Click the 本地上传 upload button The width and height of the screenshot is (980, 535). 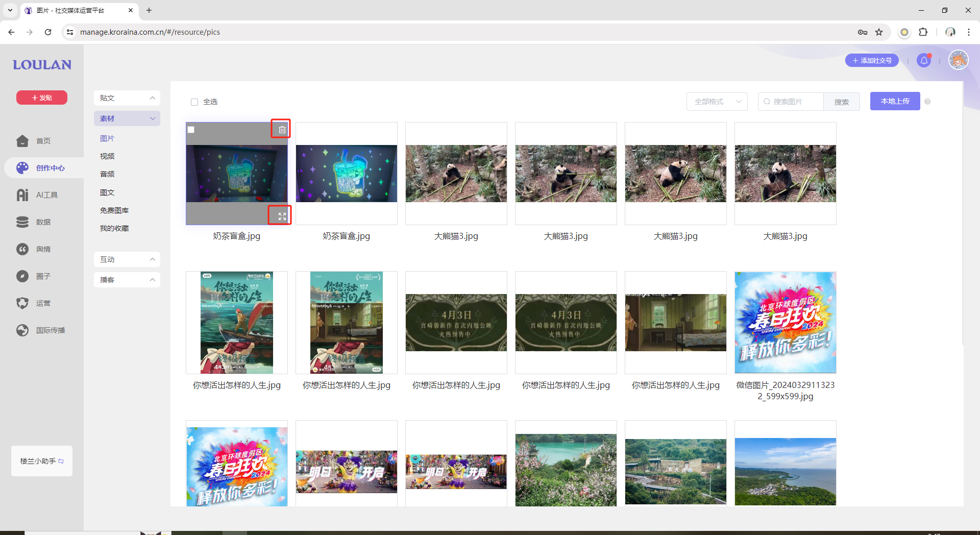coord(895,101)
